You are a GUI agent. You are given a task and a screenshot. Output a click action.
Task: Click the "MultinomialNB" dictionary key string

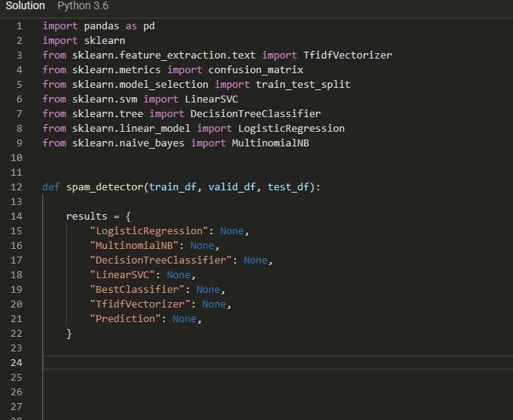(x=134, y=246)
